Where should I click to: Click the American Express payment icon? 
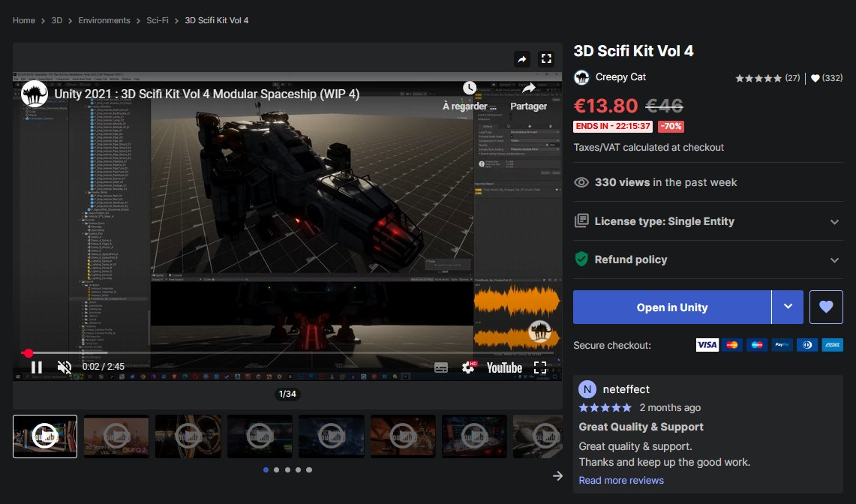pos(833,344)
